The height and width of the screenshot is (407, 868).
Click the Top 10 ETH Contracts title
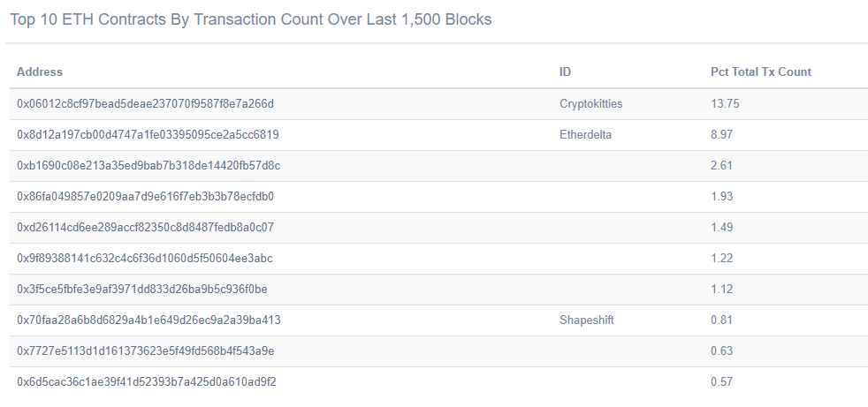[251, 19]
